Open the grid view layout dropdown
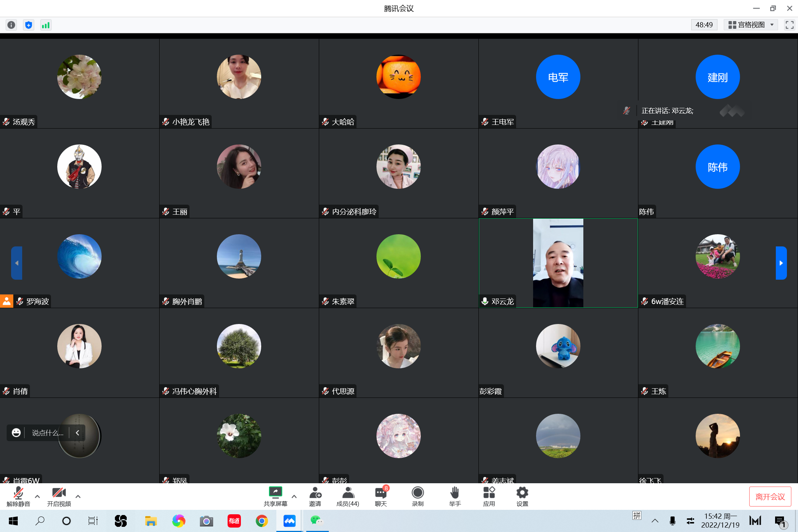Image resolution: width=798 pixels, height=532 pixels. (751, 25)
